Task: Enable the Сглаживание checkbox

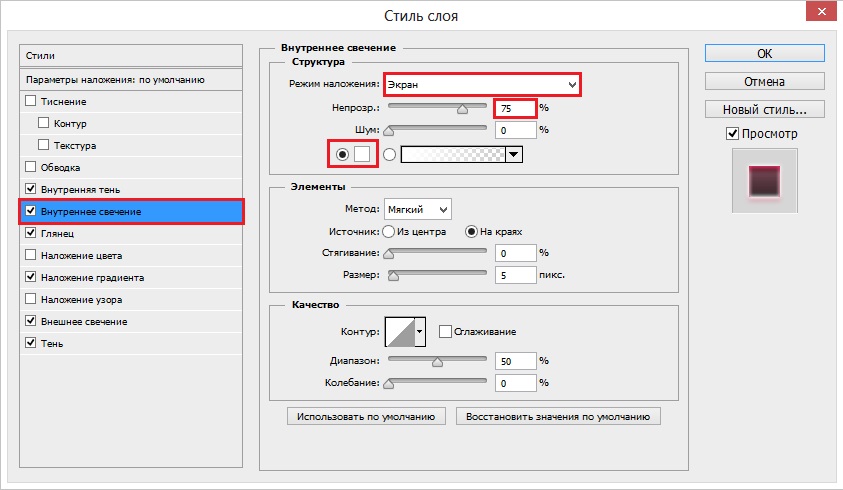Action: tap(445, 331)
